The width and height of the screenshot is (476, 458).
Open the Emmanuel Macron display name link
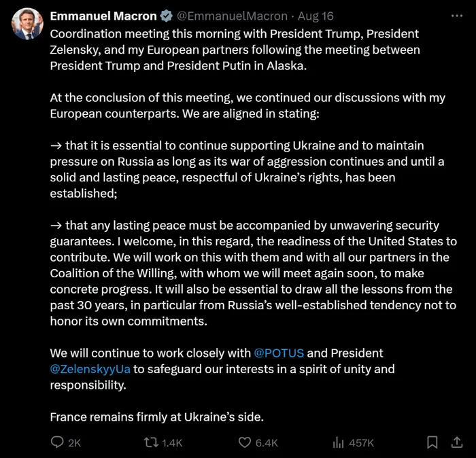103,16
